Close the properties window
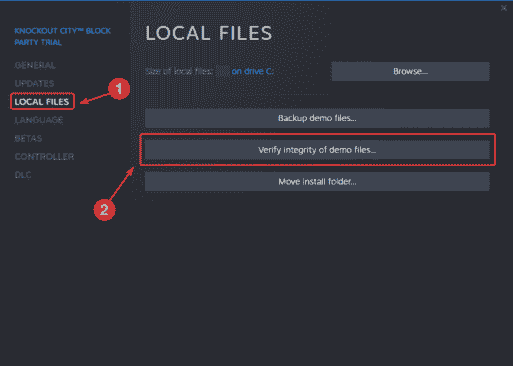Image resolution: width=513 pixels, height=366 pixels. coord(504,8)
